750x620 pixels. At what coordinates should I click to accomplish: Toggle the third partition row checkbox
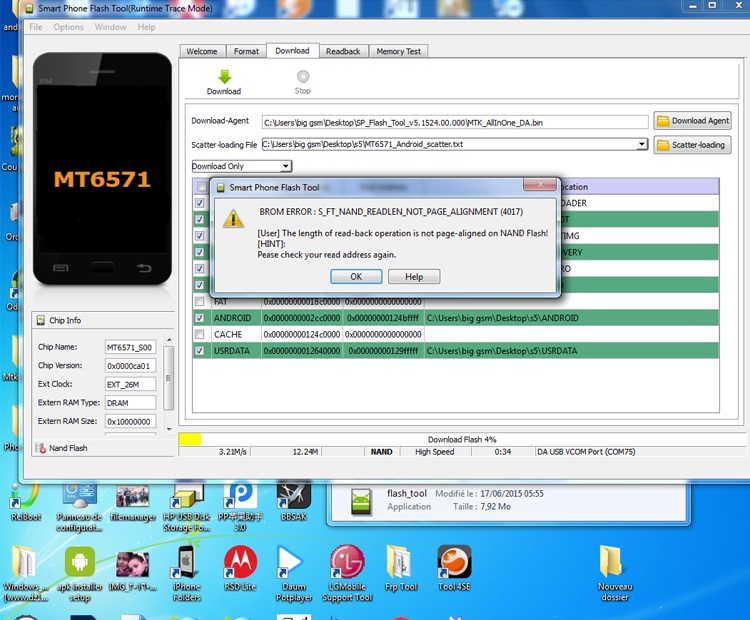(199, 236)
